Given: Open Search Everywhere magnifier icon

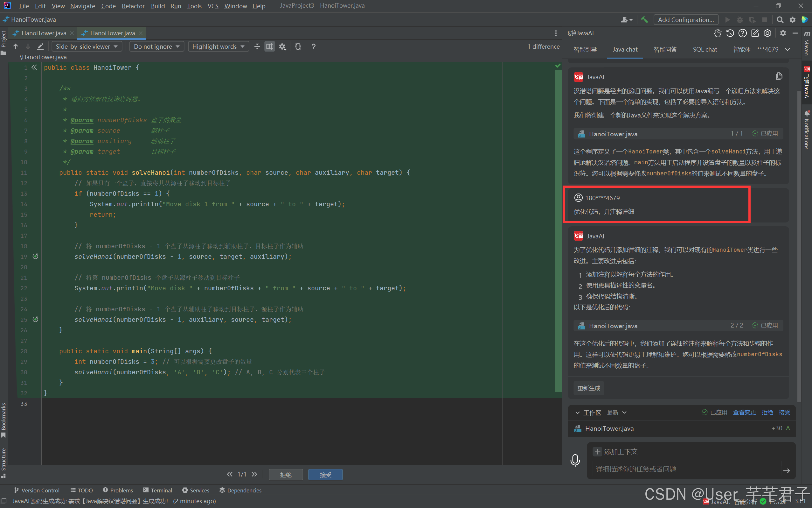Looking at the screenshot, I should click(780, 19).
